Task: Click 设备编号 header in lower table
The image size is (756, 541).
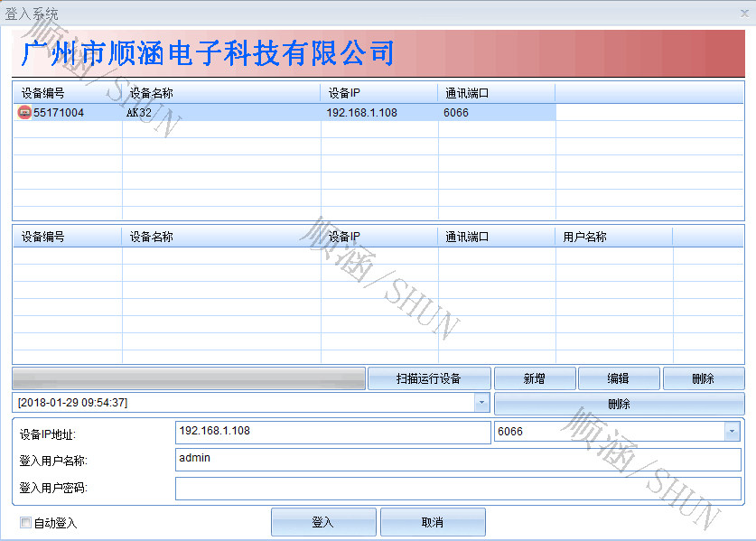Action: pos(68,237)
